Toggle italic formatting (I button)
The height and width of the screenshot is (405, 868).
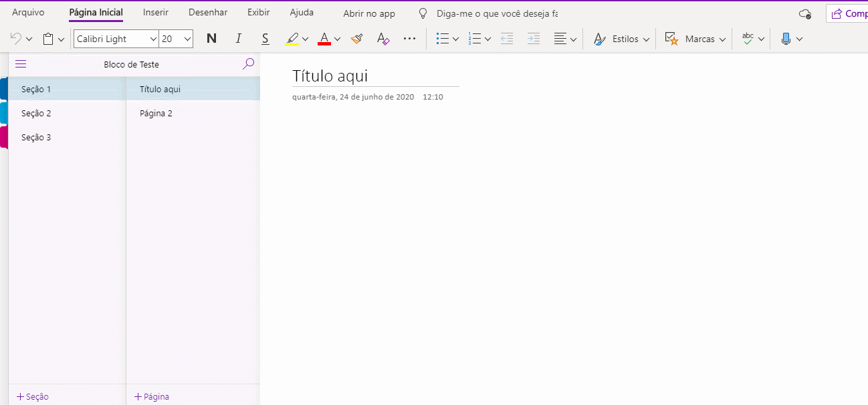tap(238, 39)
